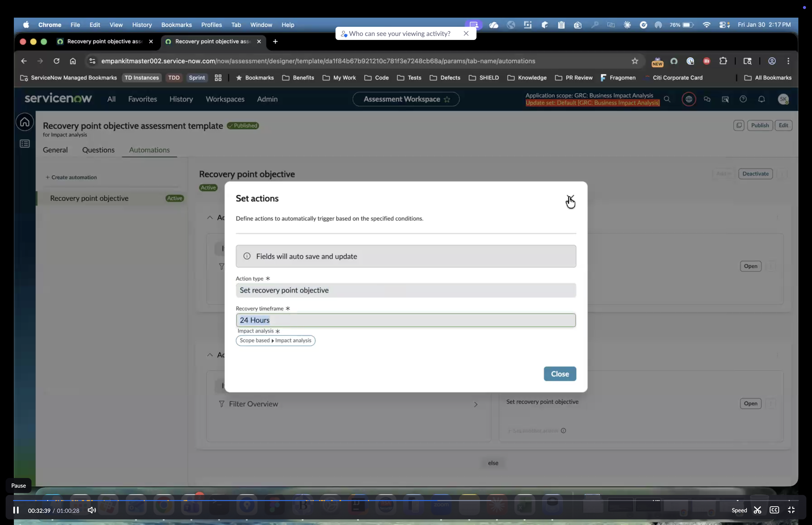Open the Chrome extensions puzzle icon
Viewport: 812px width, 525px height.
722,61
